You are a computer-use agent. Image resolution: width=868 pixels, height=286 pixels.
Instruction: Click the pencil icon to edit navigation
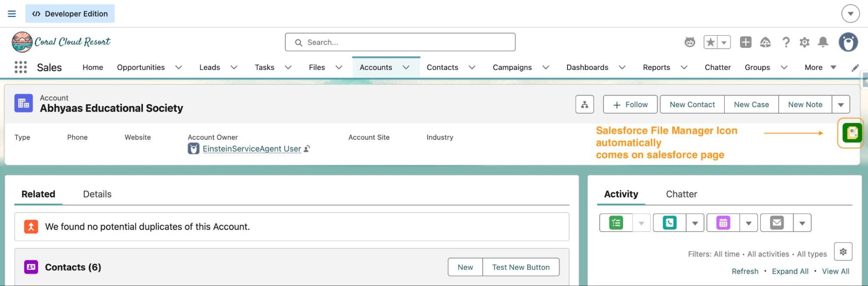[855, 68]
